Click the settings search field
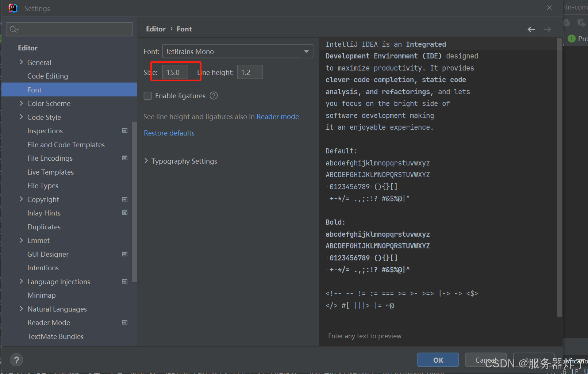 coord(69,29)
